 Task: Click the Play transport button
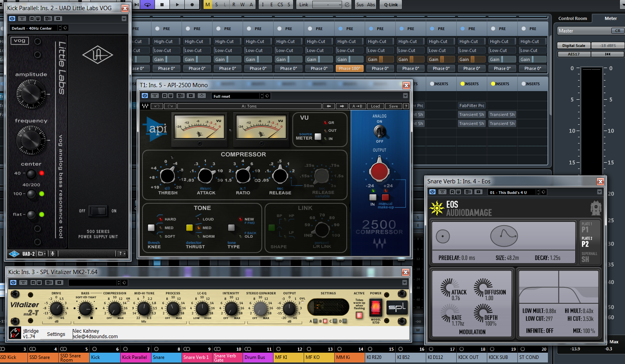pos(177,5)
